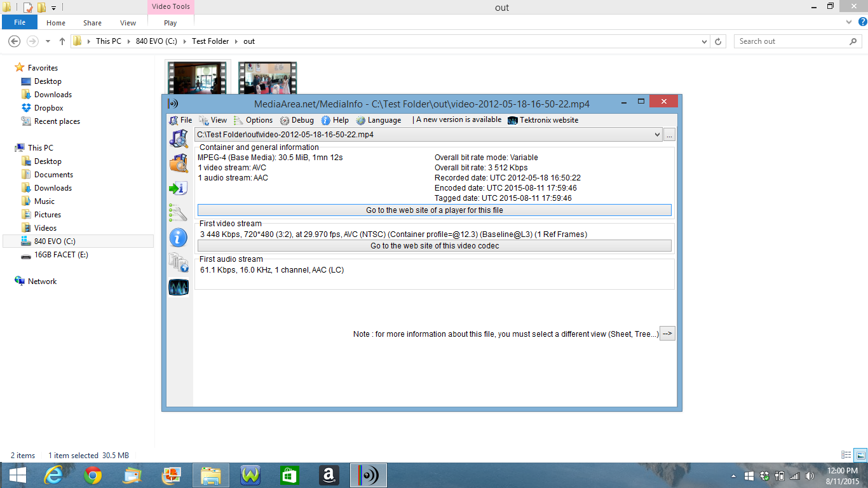Image resolution: width=868 pixels, height=488 pixels.
Task: Click 'Go to the web site of a player' button
Action: 435,210
